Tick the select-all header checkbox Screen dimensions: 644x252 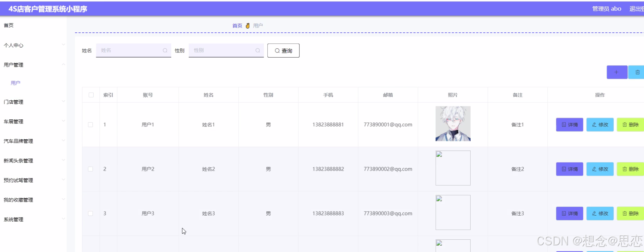pos(91,95)
